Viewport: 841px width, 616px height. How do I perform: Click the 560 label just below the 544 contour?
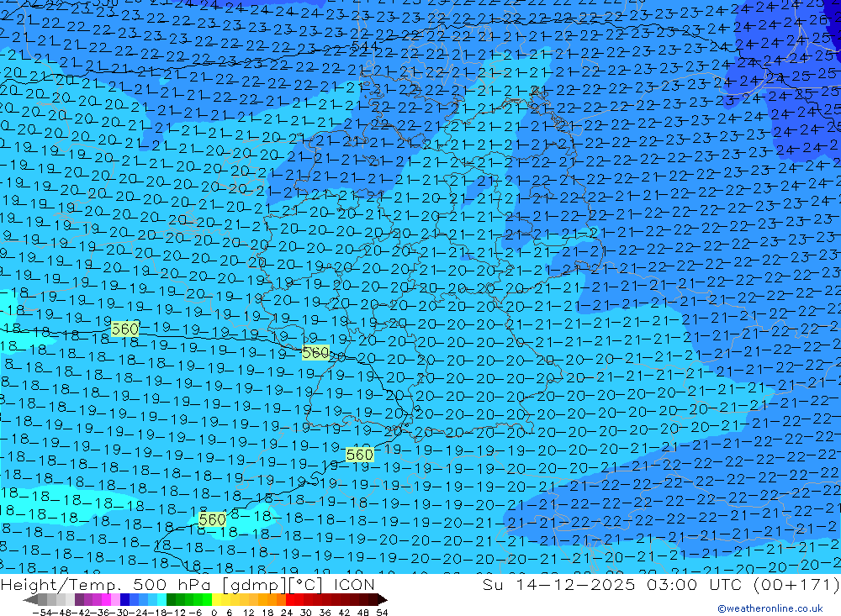click(316, 352)
